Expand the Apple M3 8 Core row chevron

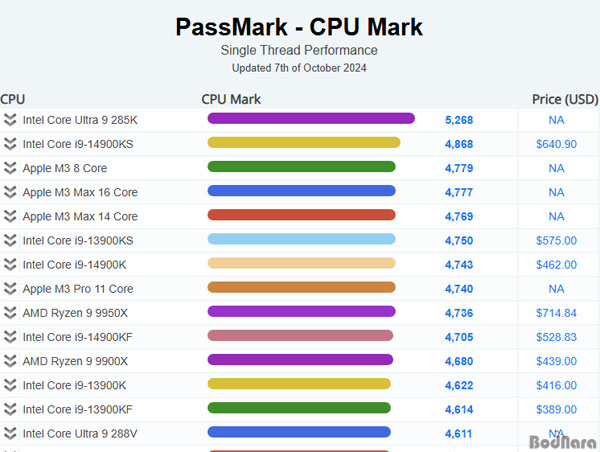[10, 168]
